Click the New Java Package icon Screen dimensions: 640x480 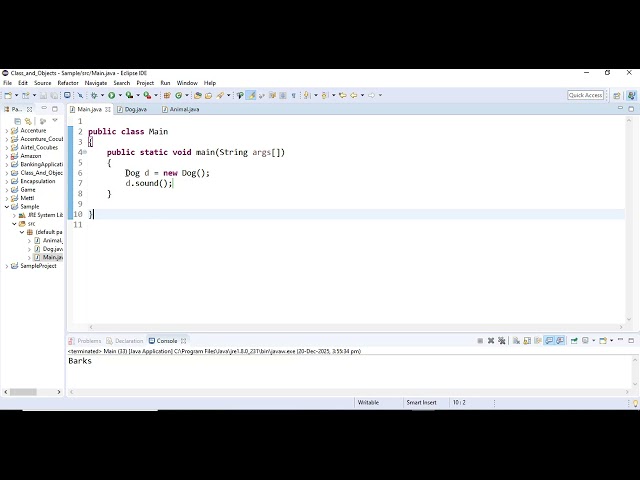[167, 96]
